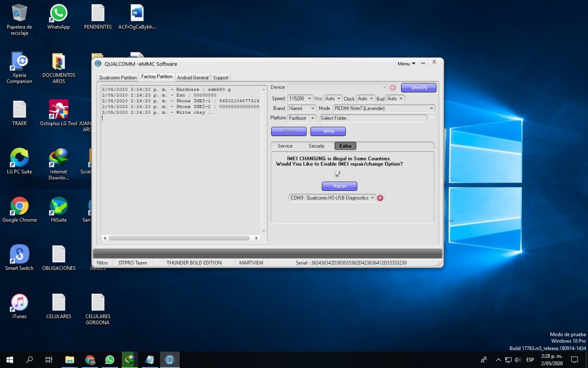Screen dimensions: 588x368
Task: Switch to the Service sub-tab
Action: 285,146
